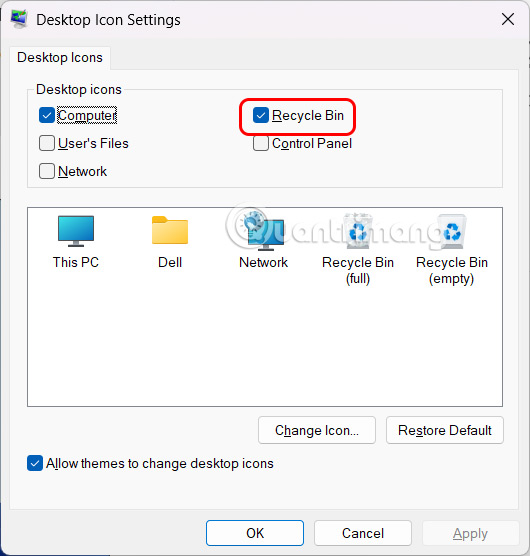This screenshot has height=556, width=530.
Task: Click the Restore Default button
Action: point(445,430)
